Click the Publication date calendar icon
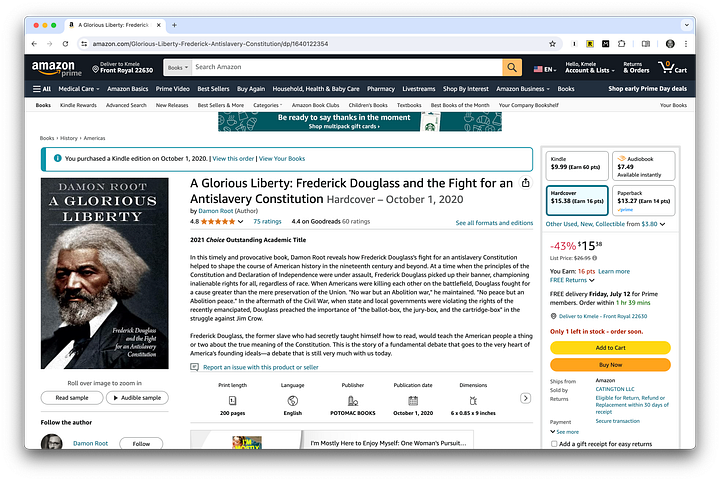This screenshot has height=481, width=720. tap(413, 401)
